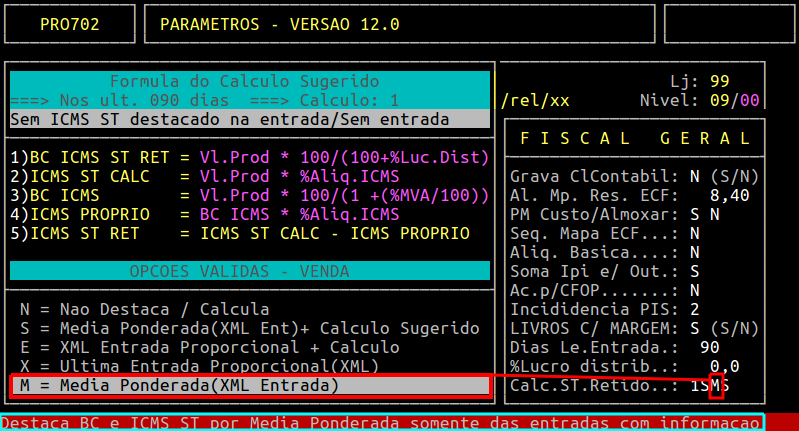Click the Lj store number 99
The image size is (799, 431).
coord(719,81)
